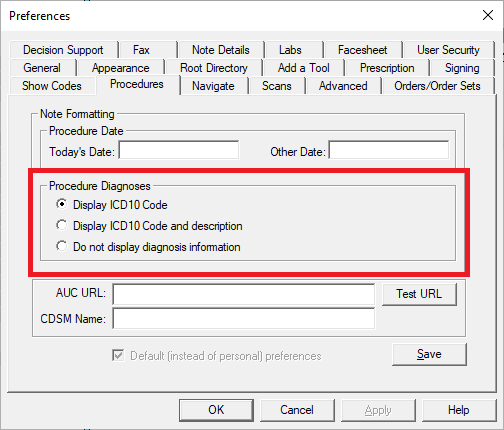The width and height of the screenshot is (504, 430).
Task: Open the Decision Support tab
Action: pyautogui.click(x=63, y=50)
